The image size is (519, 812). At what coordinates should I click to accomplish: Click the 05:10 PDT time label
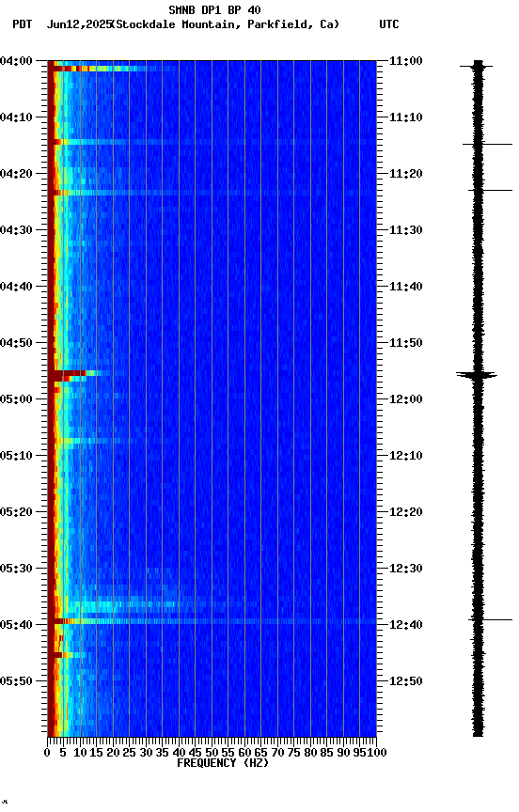tap(16, 456)
